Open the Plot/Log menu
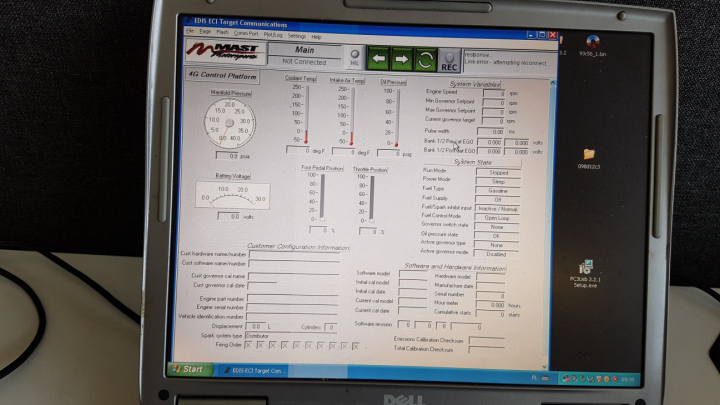This screenshot has width=720, height=405. point(273,35)
